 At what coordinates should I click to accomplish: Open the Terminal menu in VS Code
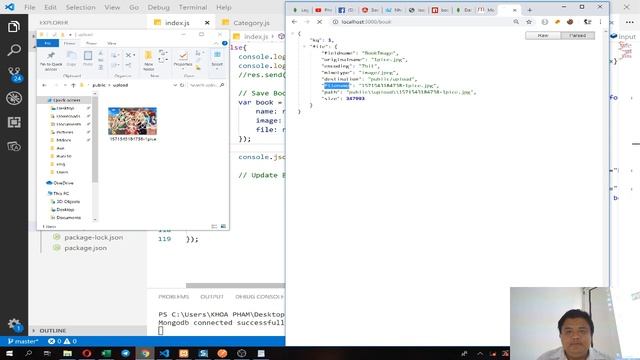(x=193, y=7)
